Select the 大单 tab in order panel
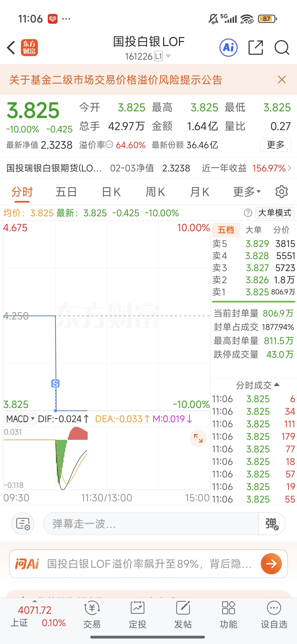This screenshot has height=644, width=297. tap(254, 230)
